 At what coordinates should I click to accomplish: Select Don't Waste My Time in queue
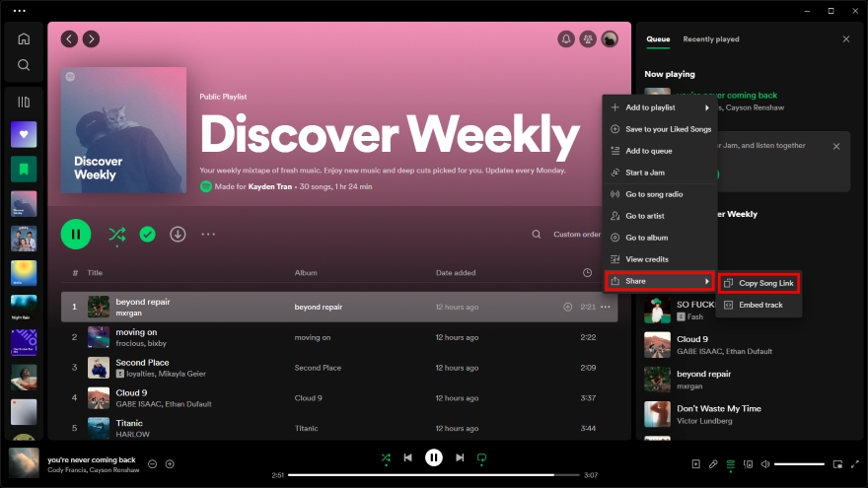[747, 414]
